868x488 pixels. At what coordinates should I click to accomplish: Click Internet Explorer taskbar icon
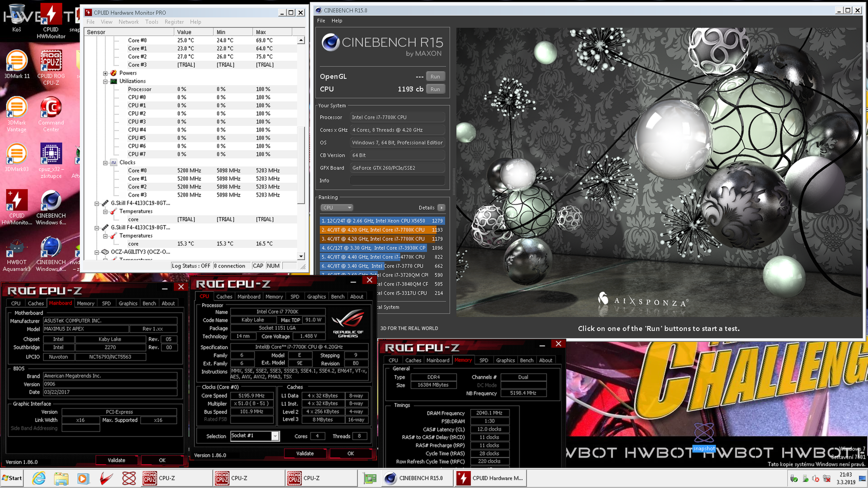[x=39, y=478]
